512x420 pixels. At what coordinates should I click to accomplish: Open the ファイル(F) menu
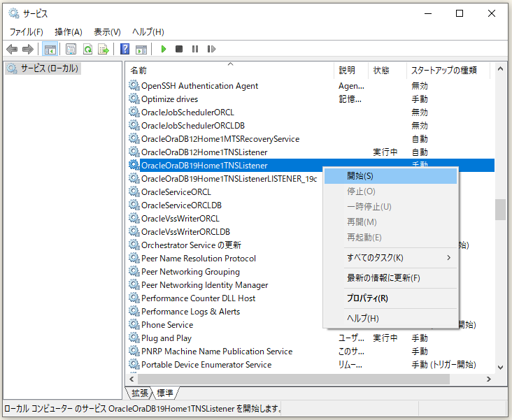pyautogui.click(x=26, y=32)
